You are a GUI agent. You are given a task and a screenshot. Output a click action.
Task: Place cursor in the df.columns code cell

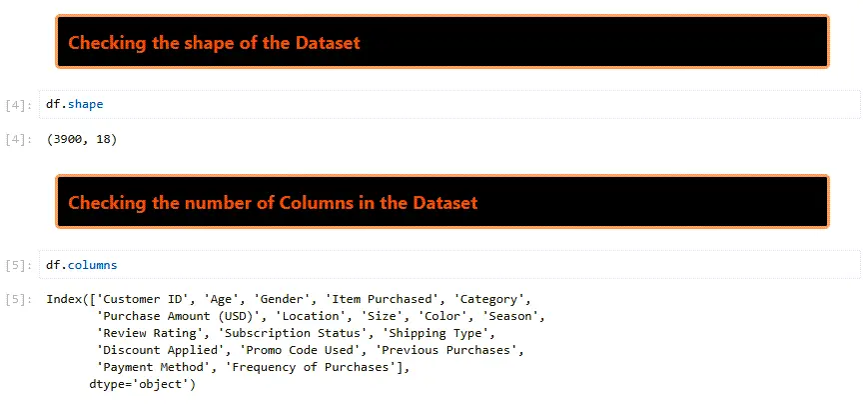[449, 265]
